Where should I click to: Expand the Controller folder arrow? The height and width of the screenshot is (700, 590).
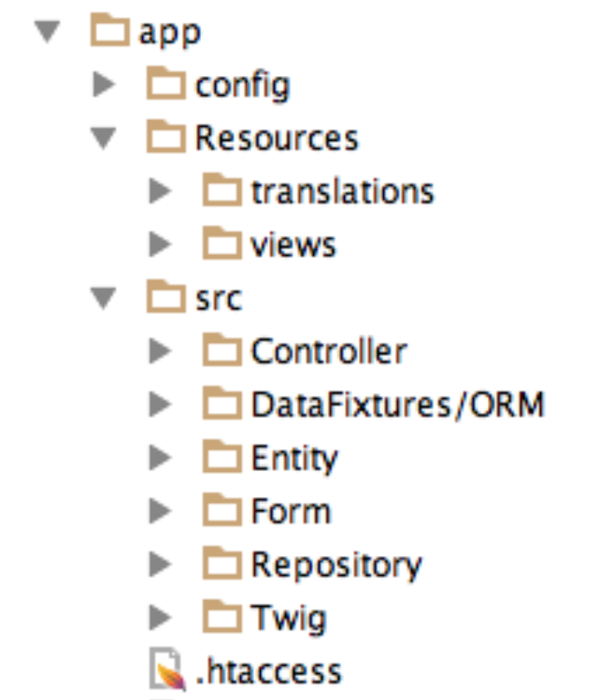(159, 352)
